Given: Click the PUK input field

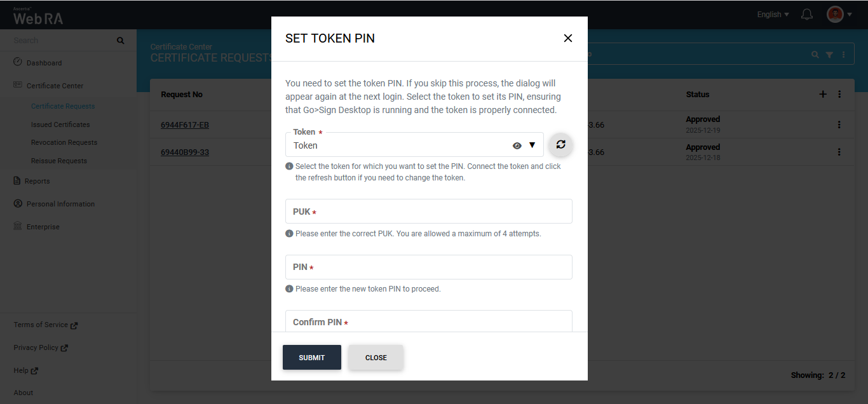Looking at the screenshot, I should coord(429,212).
